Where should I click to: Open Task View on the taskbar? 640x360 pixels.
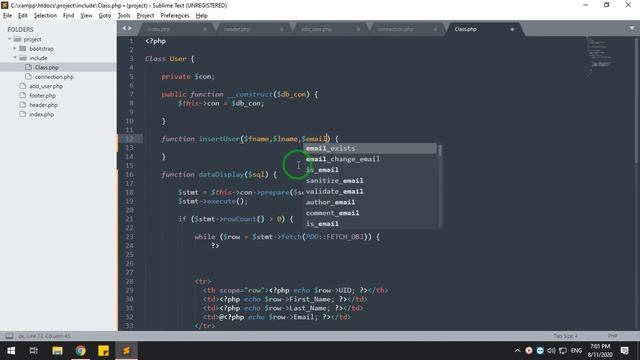34,351
